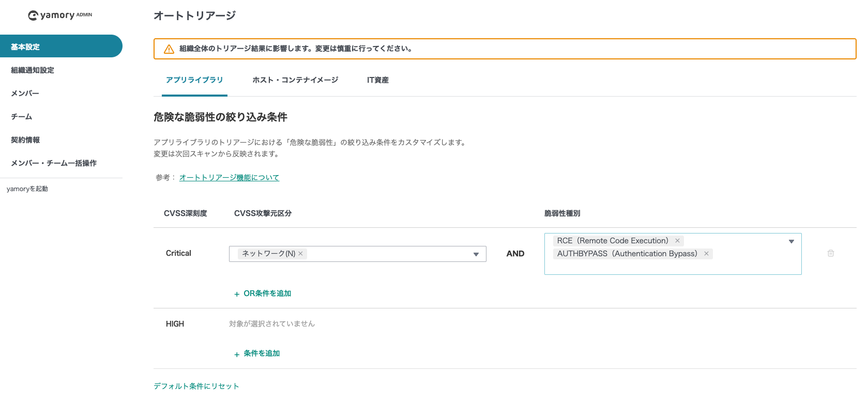Remove the RCE (Remote Code Execution) tag

(677, 241)
